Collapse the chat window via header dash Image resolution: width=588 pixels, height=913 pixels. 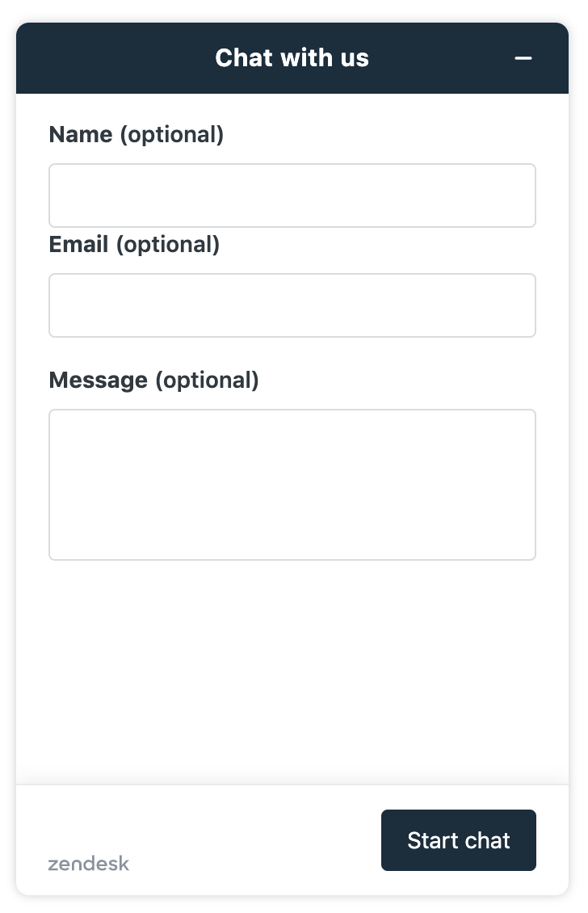[x=523, y=58]
